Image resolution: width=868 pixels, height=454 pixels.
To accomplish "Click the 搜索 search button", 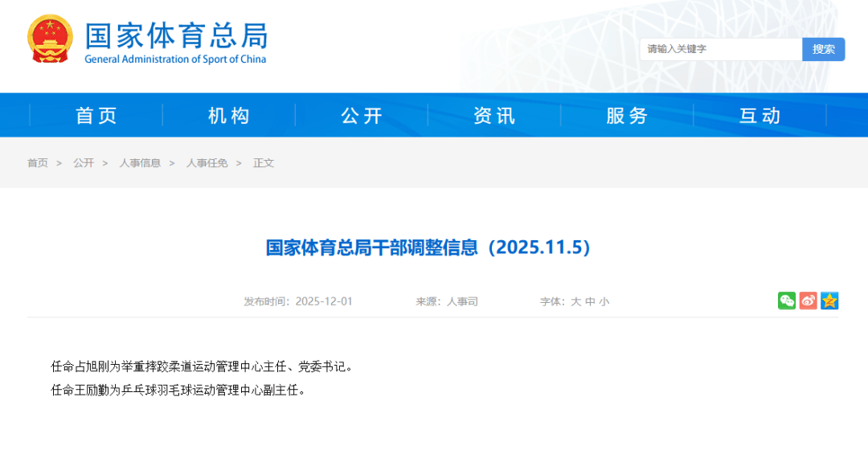I will pos(824,49).
